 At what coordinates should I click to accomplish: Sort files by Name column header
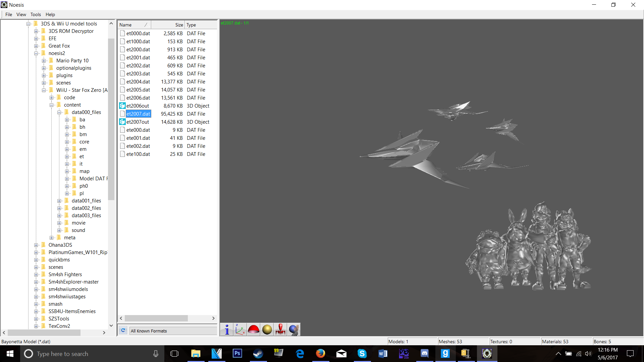coord(134,25)
